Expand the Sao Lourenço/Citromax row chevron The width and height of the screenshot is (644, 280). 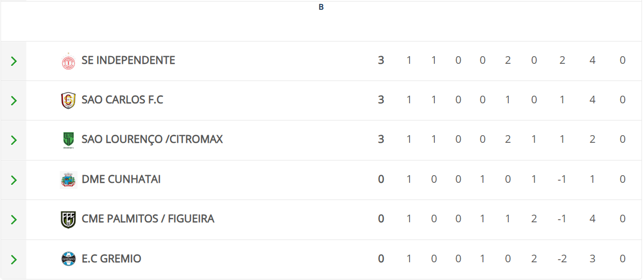point(14,140)
